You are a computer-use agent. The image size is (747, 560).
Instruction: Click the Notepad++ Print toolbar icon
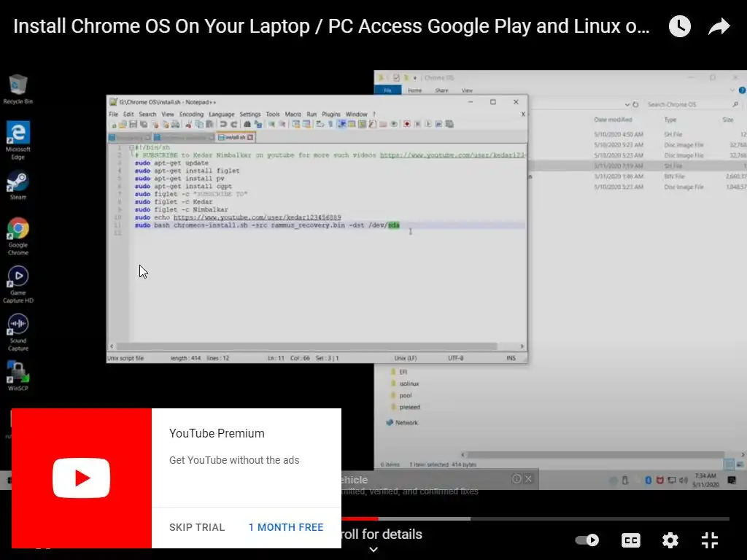[x=175, y=124]
